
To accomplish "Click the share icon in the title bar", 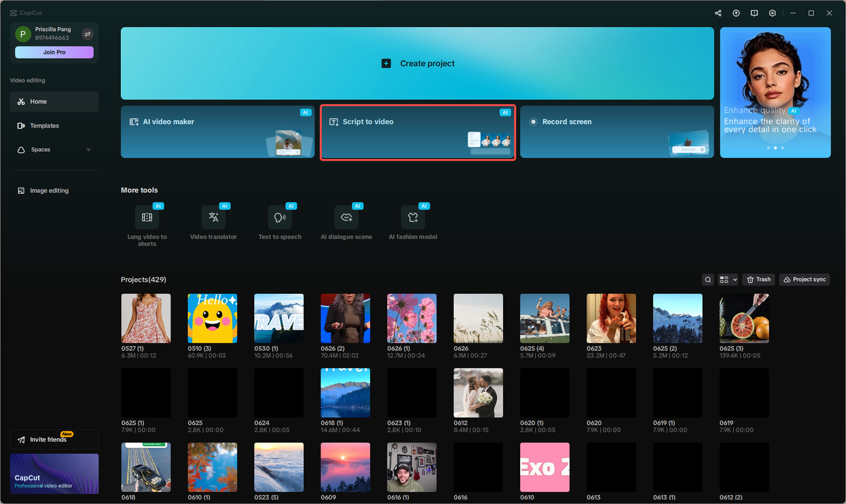I will (x=718, y=13).
